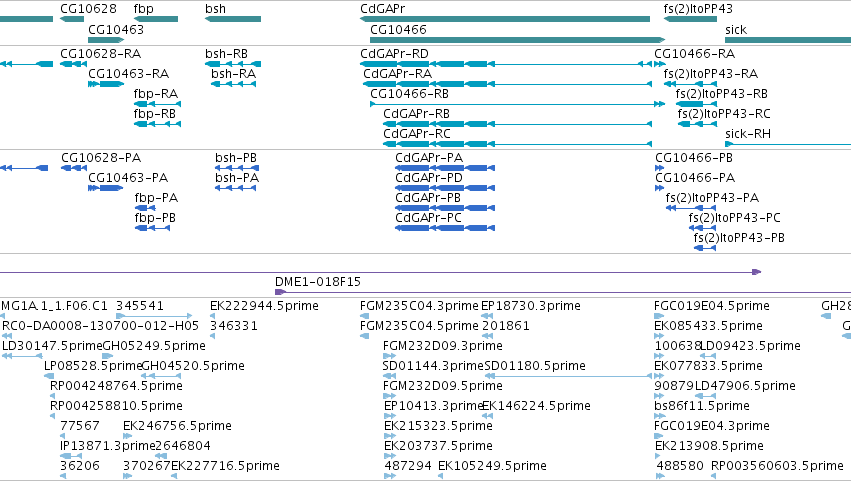Open transcript sick-RH

click(748, 134)
